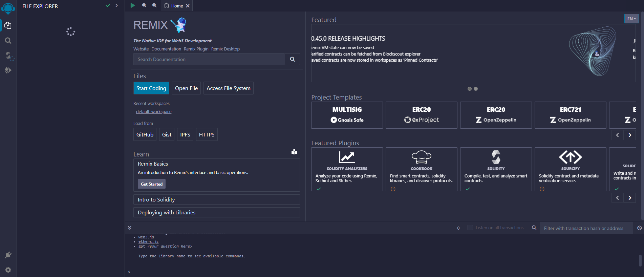644x277 pixels.
Task: Open Deploy & run transactions sidebar icon
Action: tap(8, 70)
